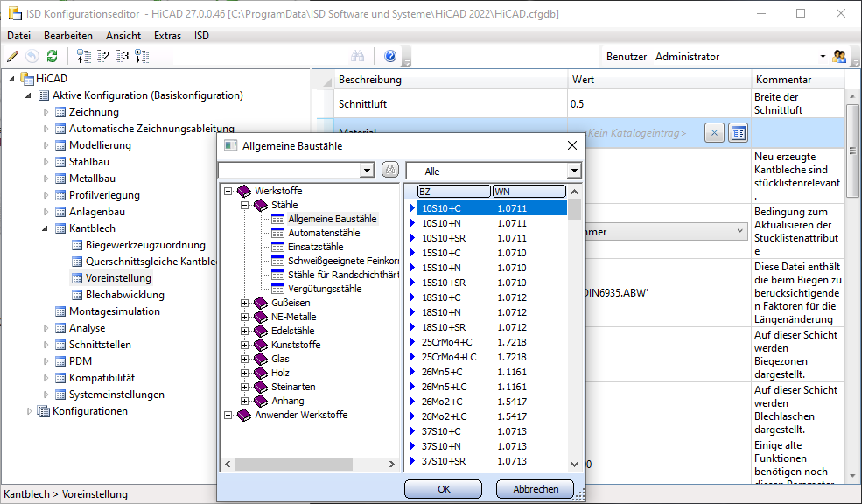This screenshot has width=862, height=504.
Task: Click the green refresh arrows icon
Action: [53, 57]
